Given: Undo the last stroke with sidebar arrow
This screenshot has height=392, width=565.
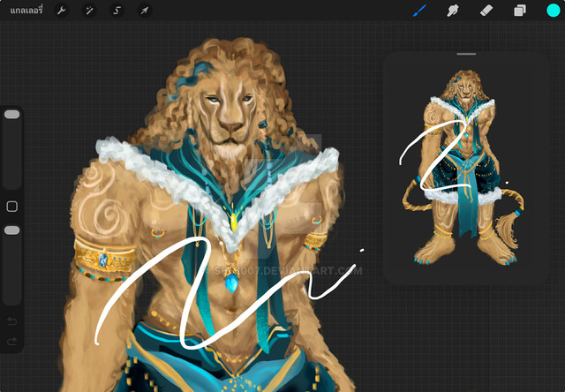Looking at the screenshot, I should point(11,321).
